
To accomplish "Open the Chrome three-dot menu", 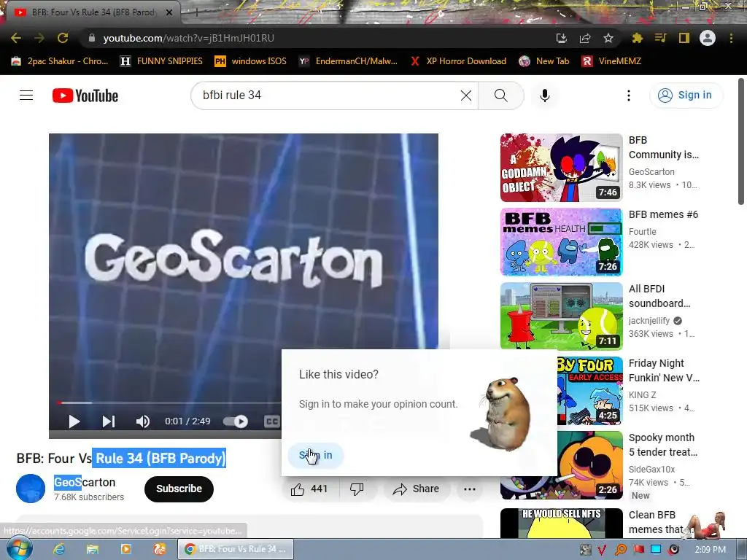I will 731,38.
